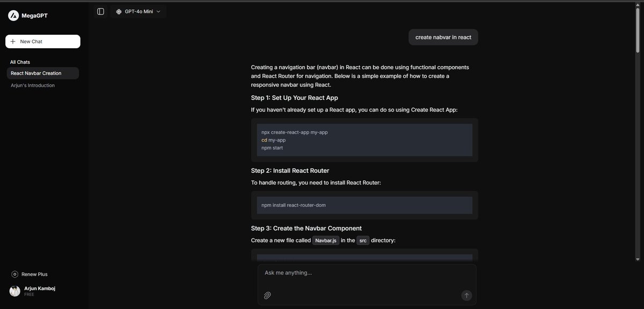Click the MegaGPT logo icon
Screen dimensions: 644x309
(x=13, y=16)
